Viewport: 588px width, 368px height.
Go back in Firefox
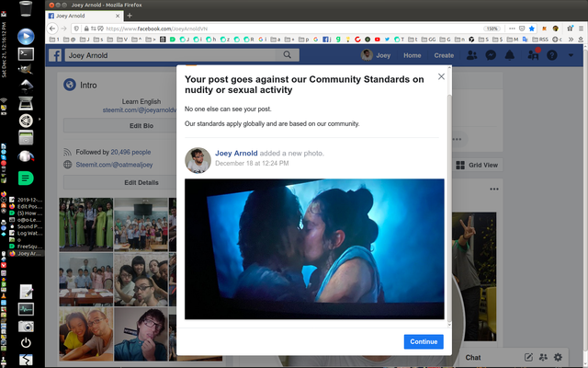point(52,29)
